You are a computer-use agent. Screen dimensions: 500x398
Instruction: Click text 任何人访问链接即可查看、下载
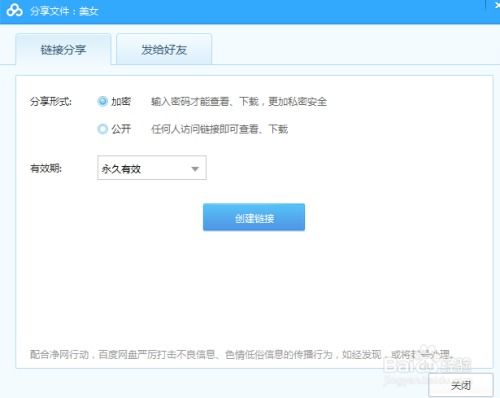click(219, 129)
